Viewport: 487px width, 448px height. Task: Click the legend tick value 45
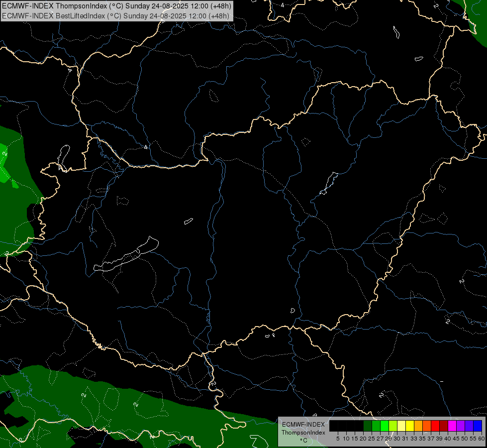pos(456,439)
